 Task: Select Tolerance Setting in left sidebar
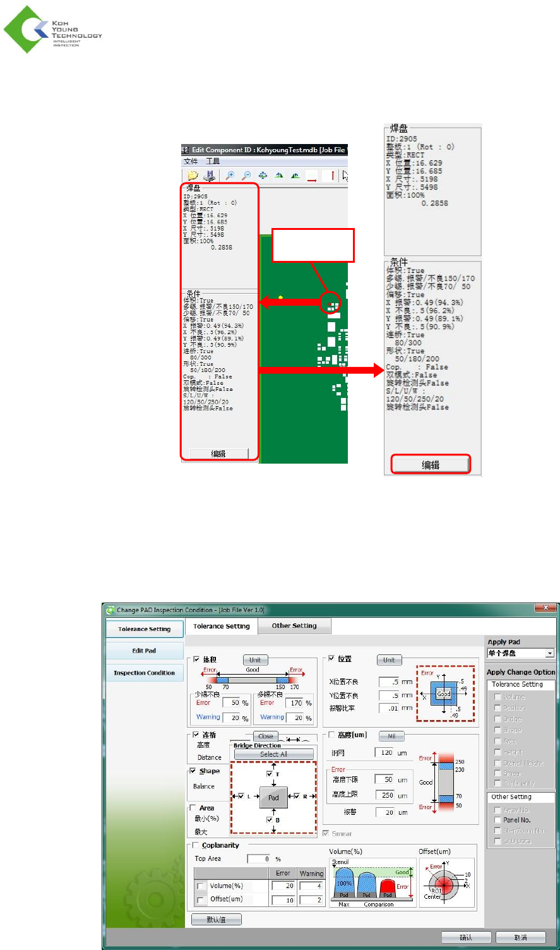click(145, 629)
